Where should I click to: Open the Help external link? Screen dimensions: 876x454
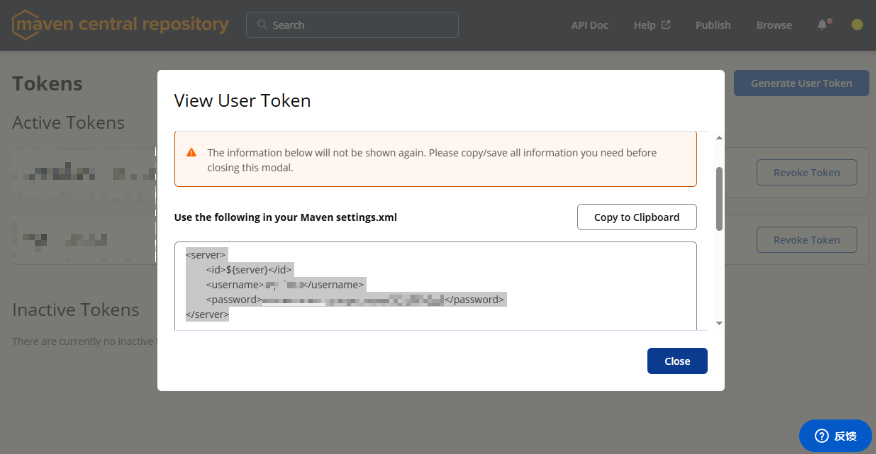click(651, 25)
